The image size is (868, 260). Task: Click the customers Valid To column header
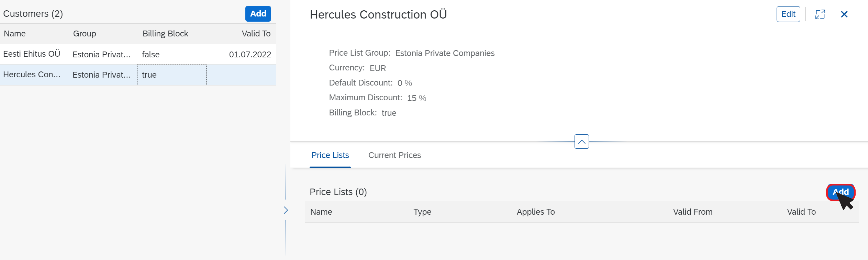pyautogui.click(x=256, y=34)
